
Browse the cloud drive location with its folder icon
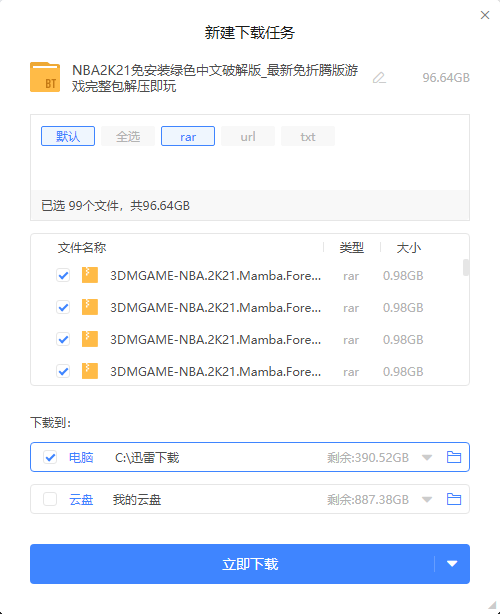pos(454,499)
